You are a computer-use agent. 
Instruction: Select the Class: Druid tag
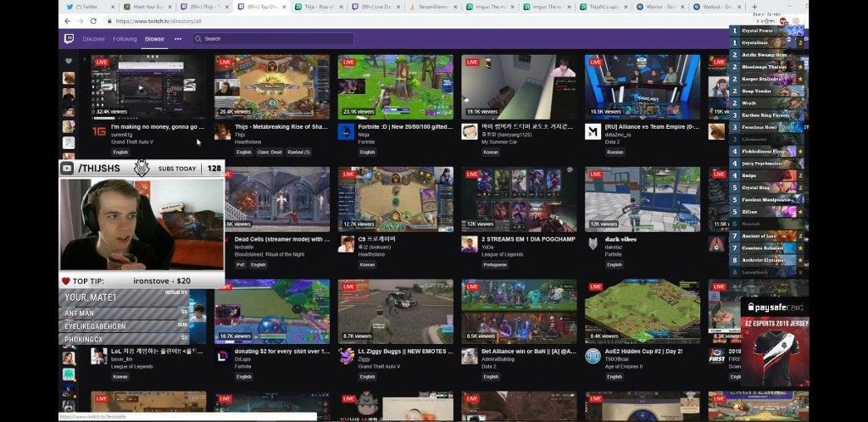point(270,152)
